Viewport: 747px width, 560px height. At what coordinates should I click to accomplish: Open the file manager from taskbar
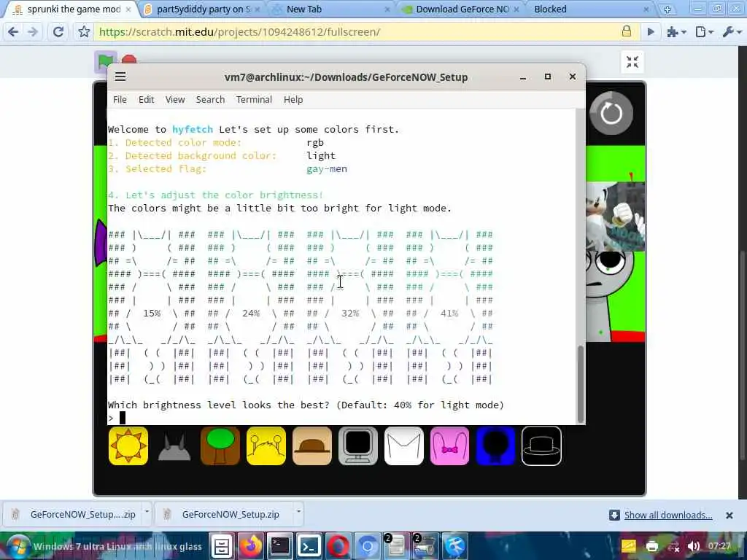222,546
